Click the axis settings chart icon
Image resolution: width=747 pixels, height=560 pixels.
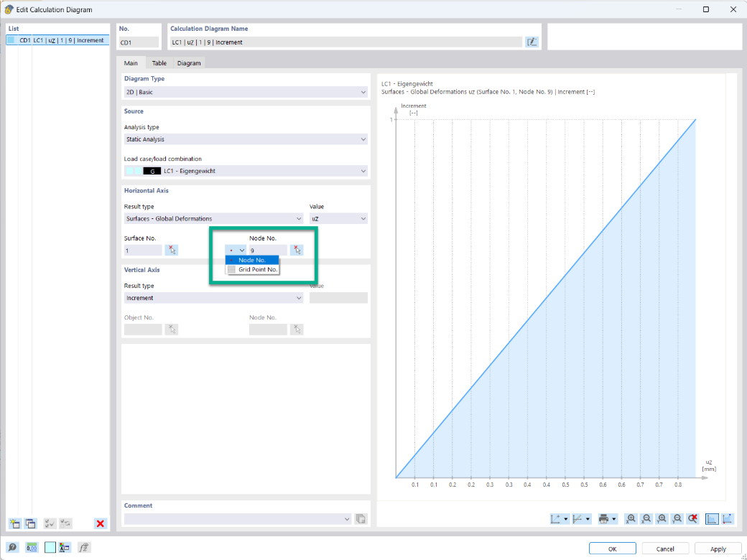555,519
